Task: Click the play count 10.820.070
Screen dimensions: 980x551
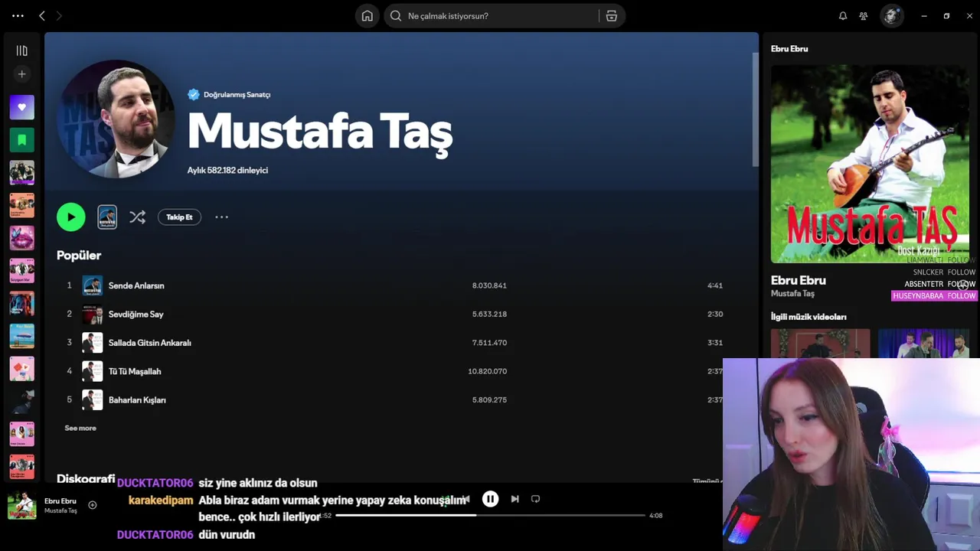Action: (487, 371)
